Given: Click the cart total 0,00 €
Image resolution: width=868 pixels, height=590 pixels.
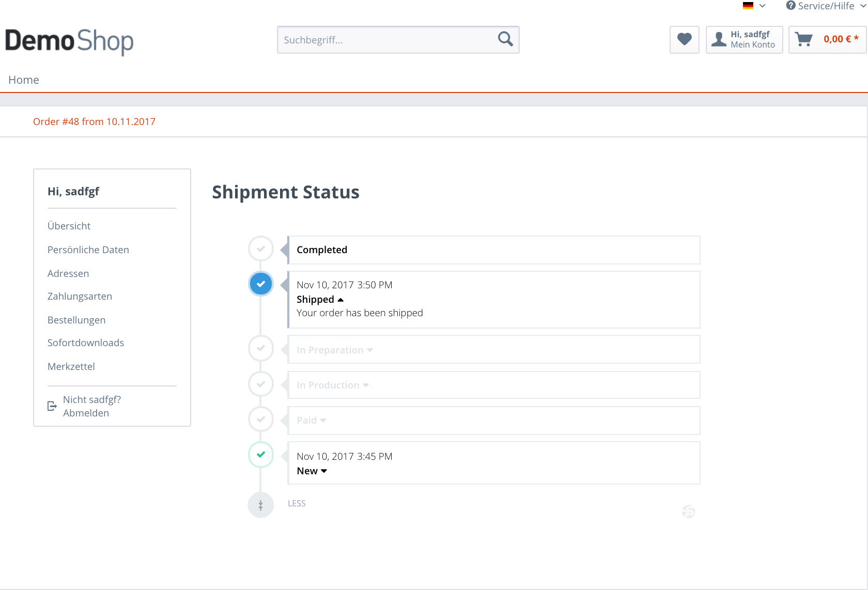Looking at the screenshot, I should pyautogui.click(x=841, y=39).
